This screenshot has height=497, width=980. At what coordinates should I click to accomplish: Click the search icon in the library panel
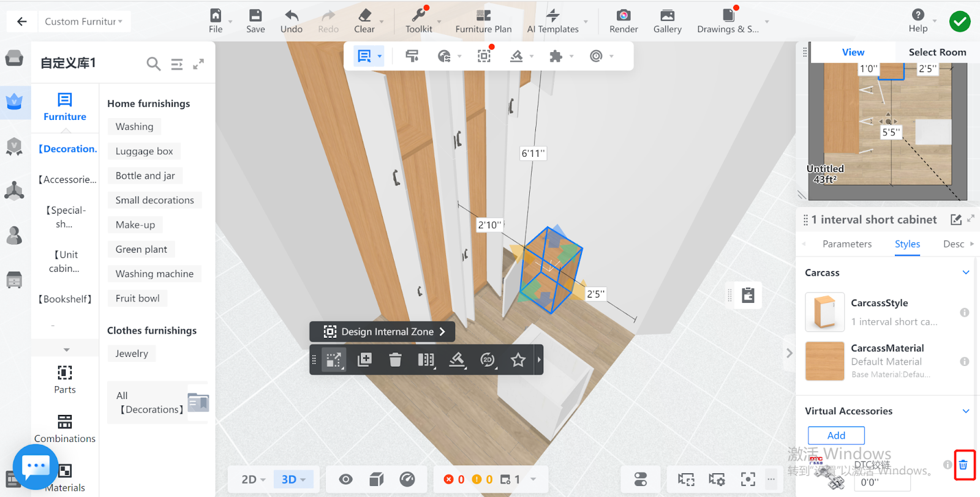pos(153,64)
